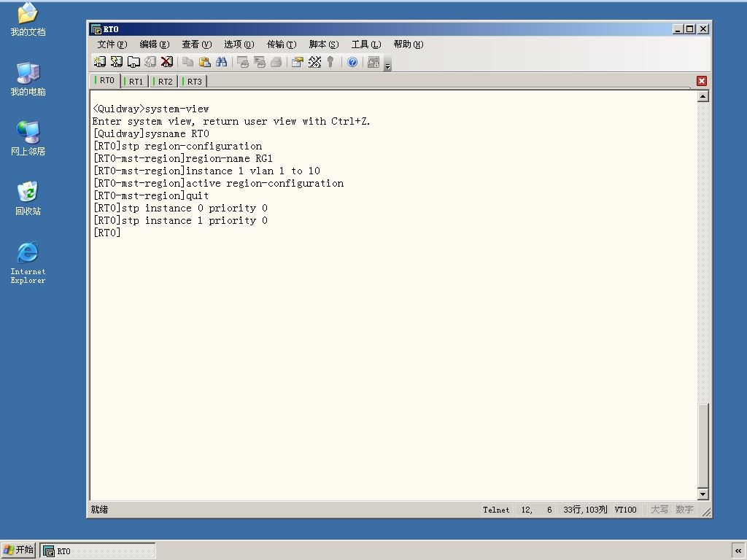Expand the system tray chevron
Screen dimensions: 747x560
click(x=738, y=551)
